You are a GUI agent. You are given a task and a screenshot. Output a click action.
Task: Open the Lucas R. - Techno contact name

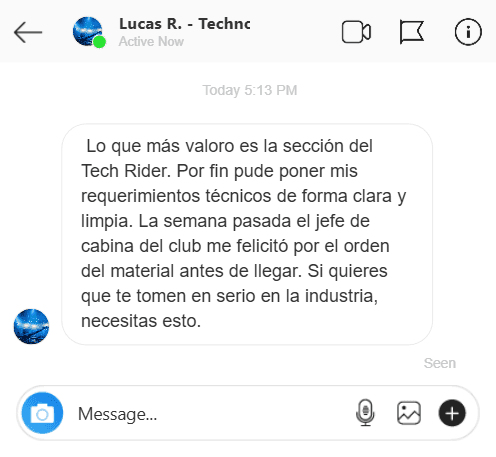pyautogui.click(x=185, y=24)
